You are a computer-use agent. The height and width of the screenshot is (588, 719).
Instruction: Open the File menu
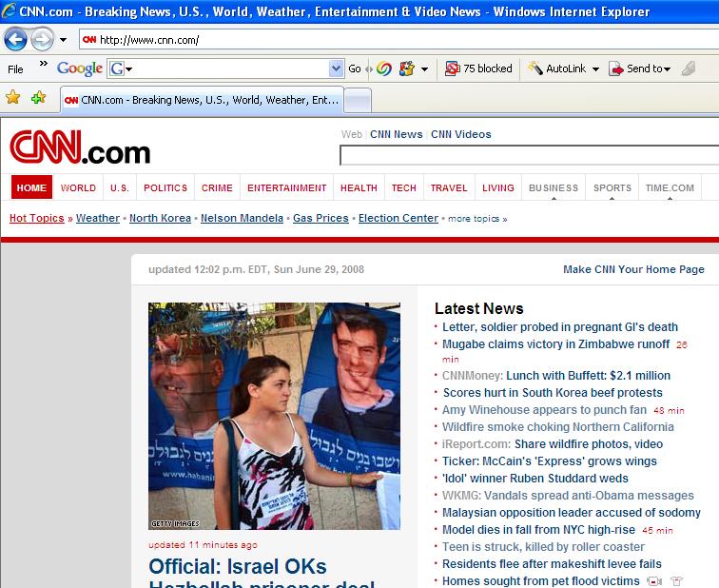coord(16,69)
